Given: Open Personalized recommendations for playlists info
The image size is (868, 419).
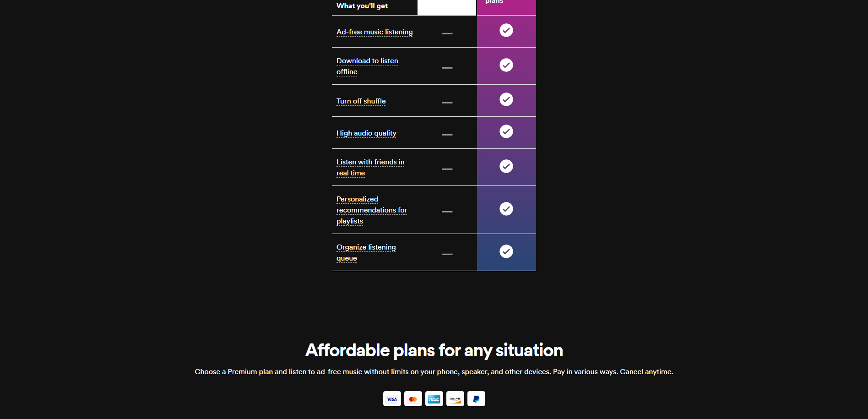Looking at the screenshot, I should [372, 210].
